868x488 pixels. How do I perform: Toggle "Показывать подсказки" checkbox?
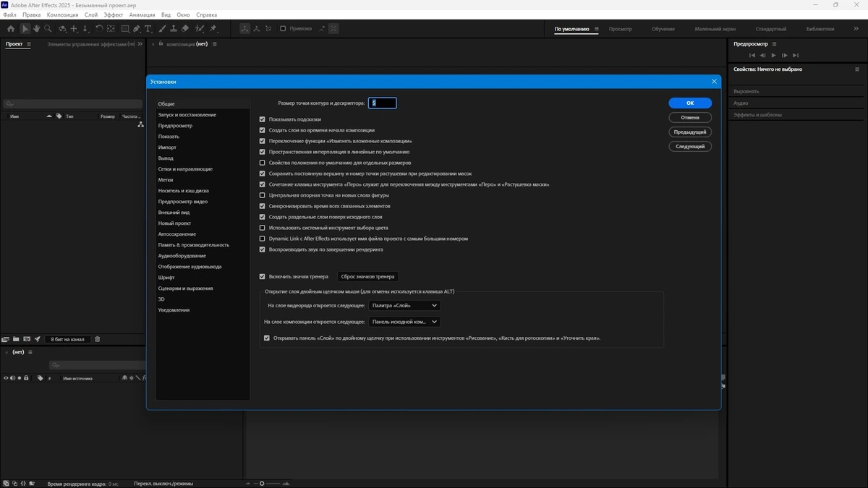[x=263, y=119]
